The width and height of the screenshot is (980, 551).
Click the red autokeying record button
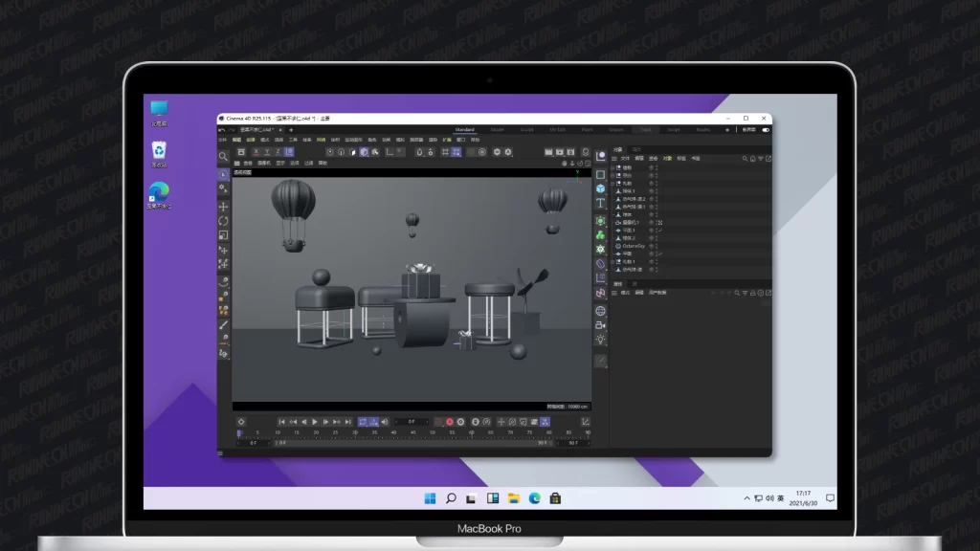[449, 422]
